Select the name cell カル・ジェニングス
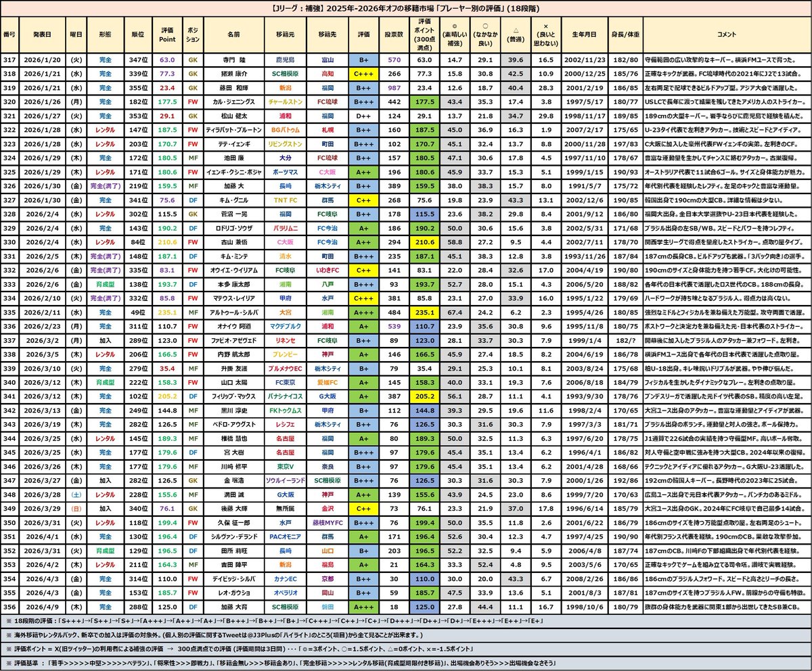This screenshot has height=671, width=812. (x=233, y=102)
